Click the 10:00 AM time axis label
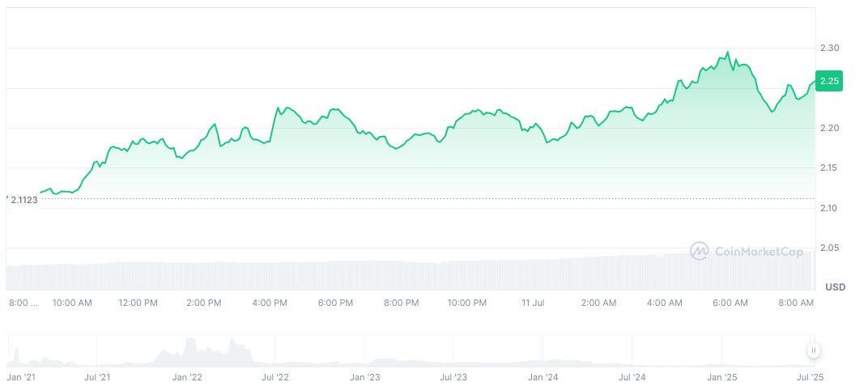This screenshot has height=386, width=868. tap(72, 303)
